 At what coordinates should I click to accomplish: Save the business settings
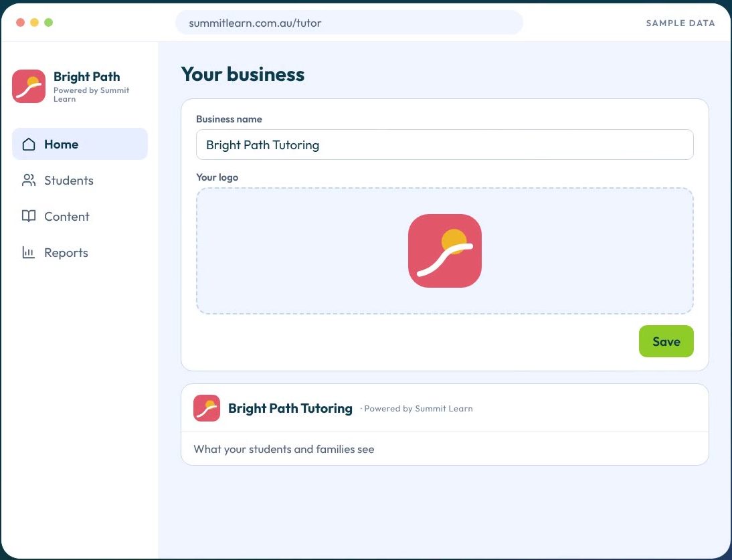pos(666,341)
